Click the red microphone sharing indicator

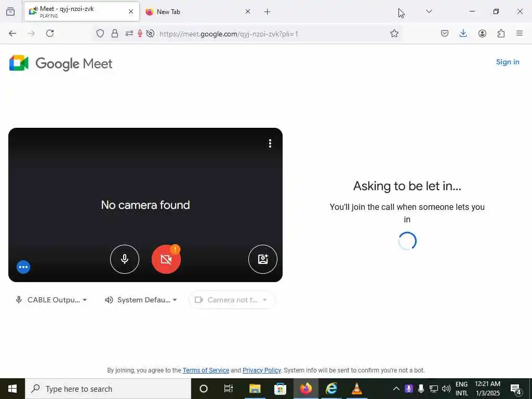click(140, 33)
